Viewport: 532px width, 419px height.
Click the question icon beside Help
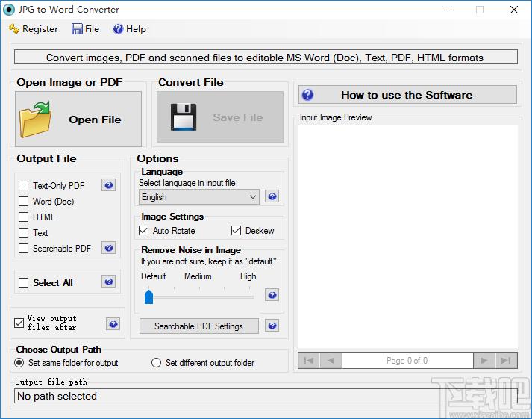tap(118, 29)
